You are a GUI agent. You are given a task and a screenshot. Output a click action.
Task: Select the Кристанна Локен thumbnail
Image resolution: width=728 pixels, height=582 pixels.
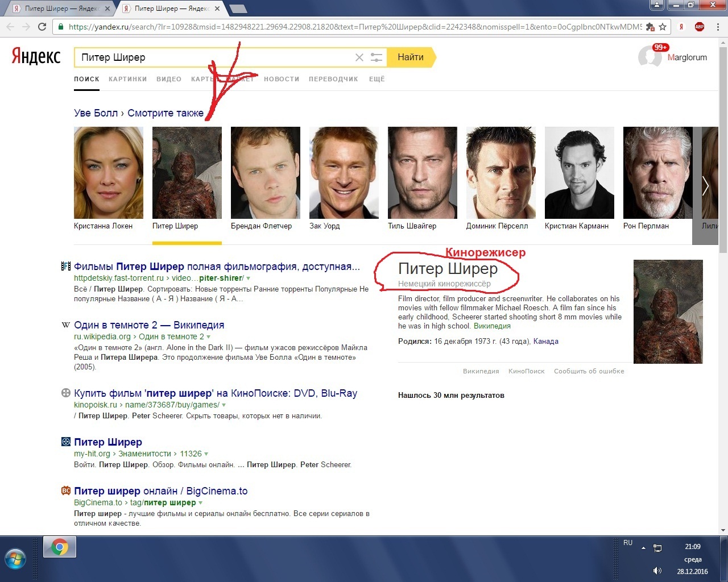click(x=109, y=173)
